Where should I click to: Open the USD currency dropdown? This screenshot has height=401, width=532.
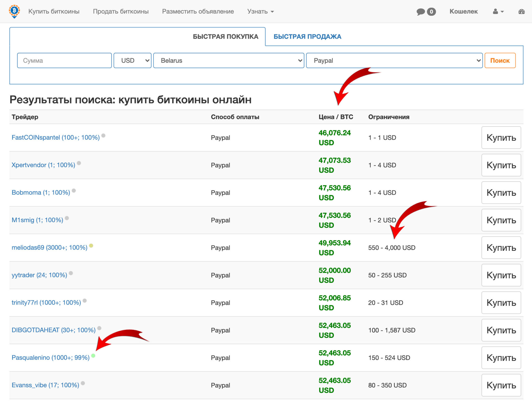click(x=132, y=61)
